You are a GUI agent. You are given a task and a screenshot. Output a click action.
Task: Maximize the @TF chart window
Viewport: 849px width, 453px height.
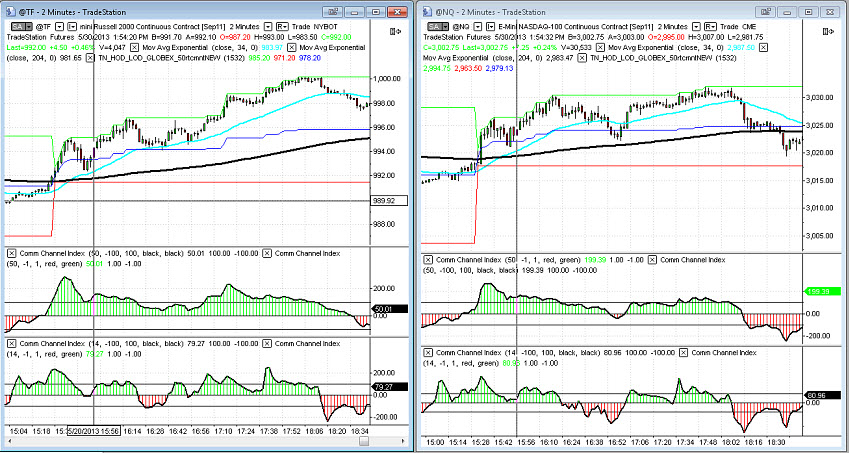[x=375, y=12]
